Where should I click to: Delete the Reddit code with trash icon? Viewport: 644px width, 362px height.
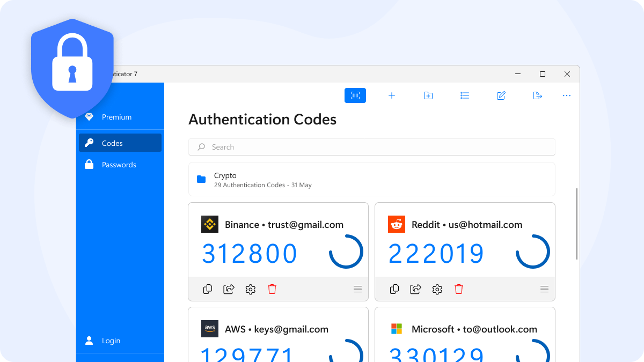(x=459, y=289)
